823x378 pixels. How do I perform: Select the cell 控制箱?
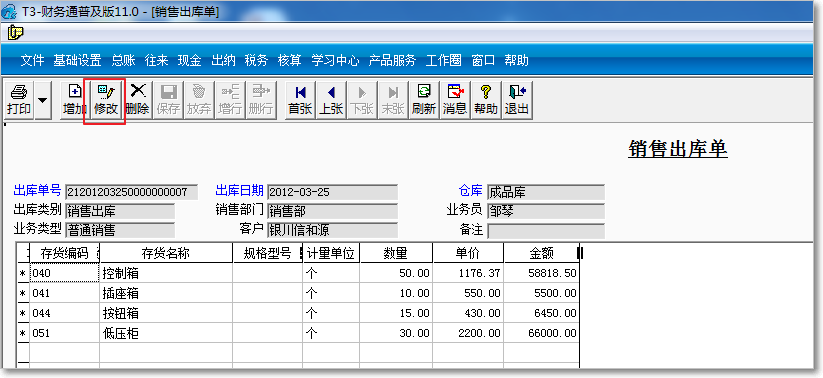[x=166, y=273]
